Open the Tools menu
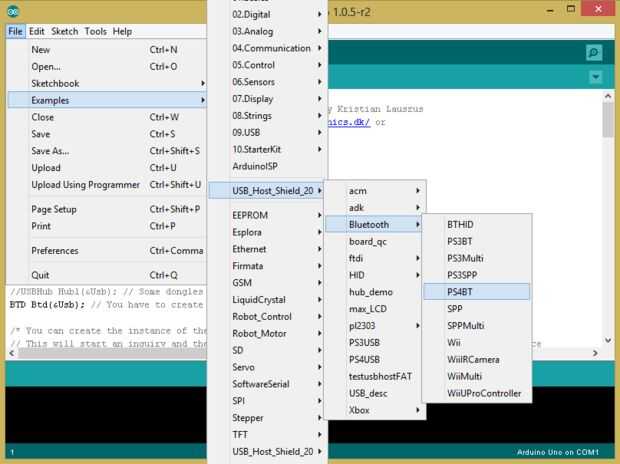The image size is (620, 464). point(95,31)
